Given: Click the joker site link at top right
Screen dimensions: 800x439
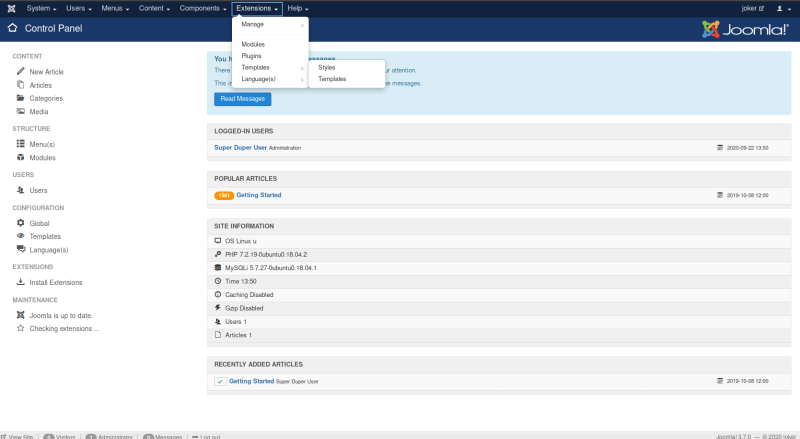Looking at the screenshot, I should (x=748, y=8).
